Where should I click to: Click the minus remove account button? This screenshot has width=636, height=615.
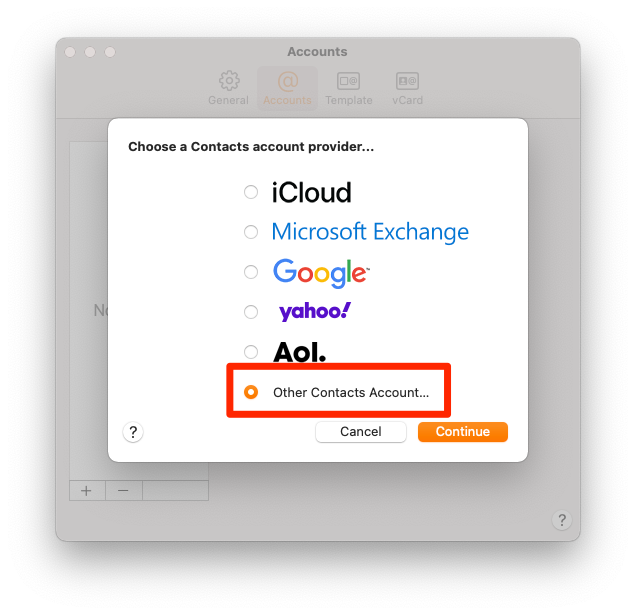123,491
